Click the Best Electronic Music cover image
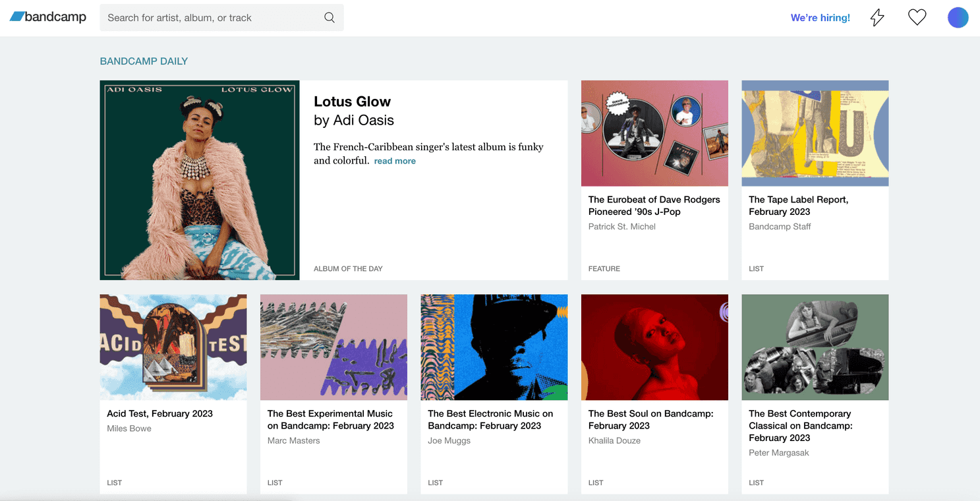 [x=494, y=347]
